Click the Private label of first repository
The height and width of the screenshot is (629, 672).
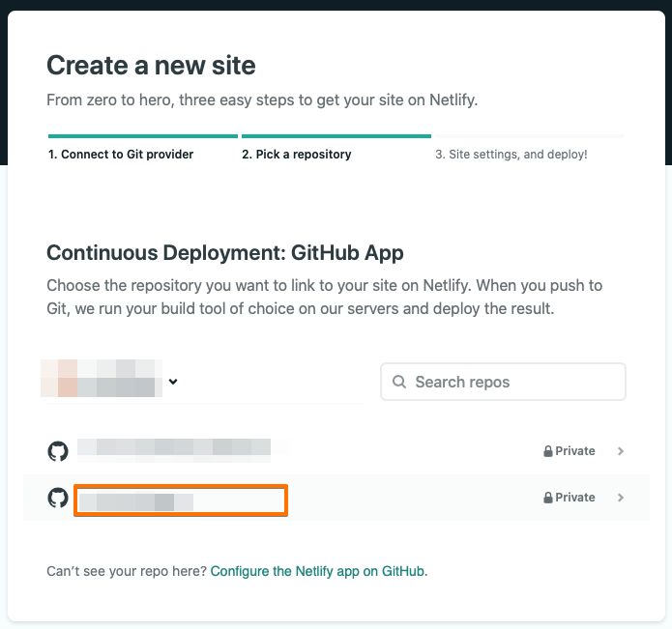tap(575, 451)
